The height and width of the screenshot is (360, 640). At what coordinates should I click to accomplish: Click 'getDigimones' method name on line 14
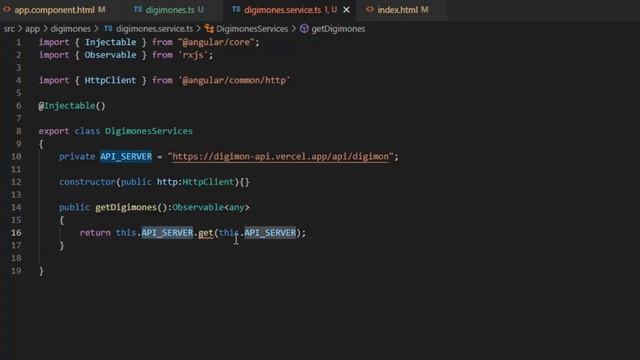(x=126, y=207)
